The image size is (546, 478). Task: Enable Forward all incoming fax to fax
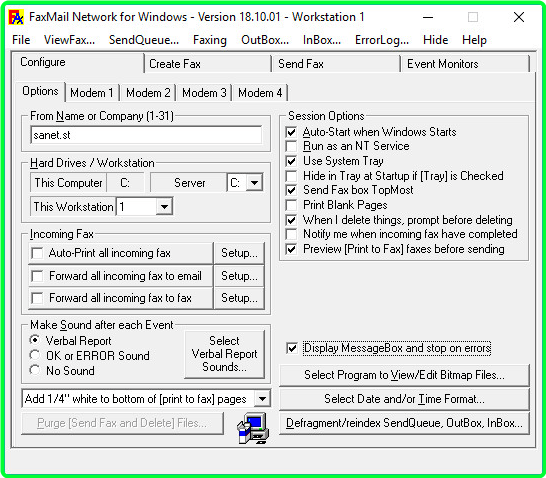click(x=37, y=298)
